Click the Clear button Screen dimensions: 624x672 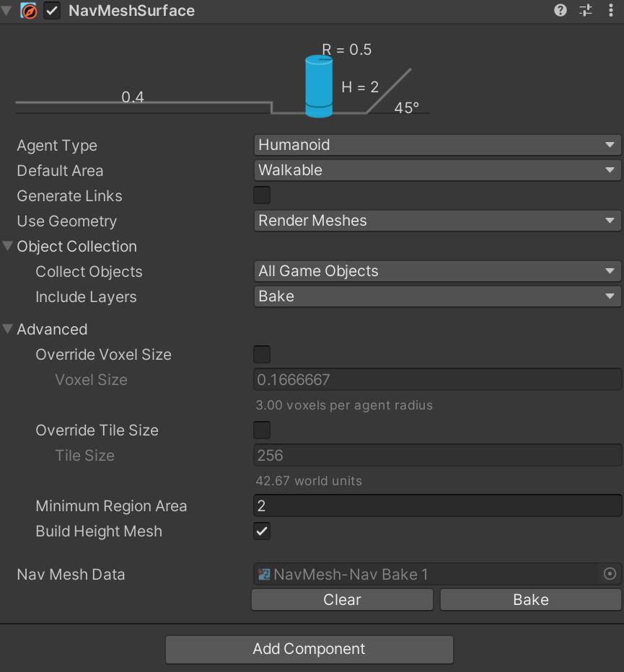point(342,599)
